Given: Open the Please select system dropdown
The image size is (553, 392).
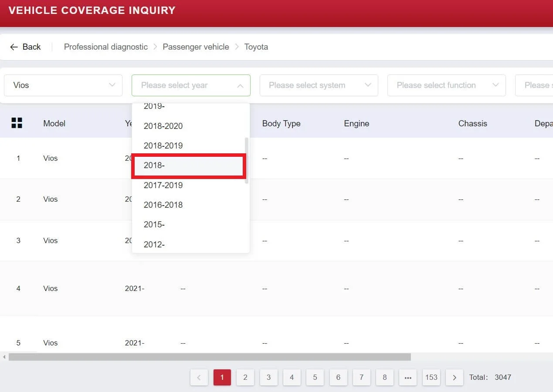Looking at the screenshot, I should pyautogui.click(x=318, y=85).
